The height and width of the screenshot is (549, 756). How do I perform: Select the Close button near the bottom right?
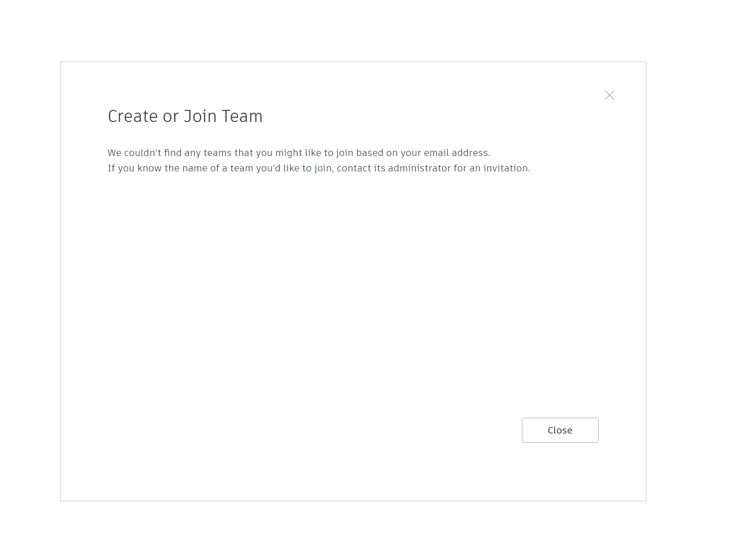[x=560, y=430]
